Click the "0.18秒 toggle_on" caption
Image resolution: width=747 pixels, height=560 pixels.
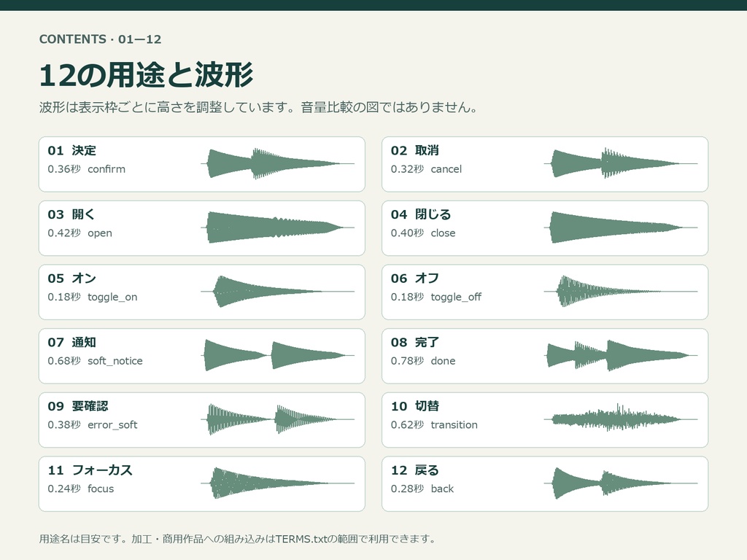(x=93, y=297)
